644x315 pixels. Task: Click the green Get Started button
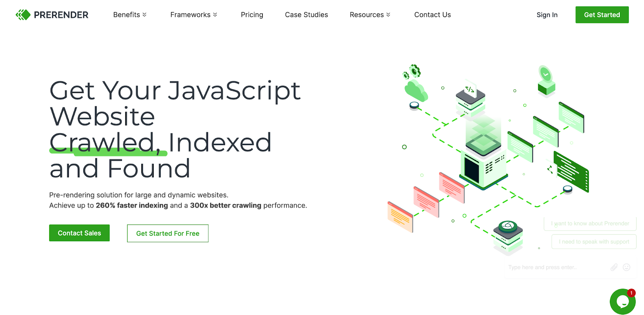[602, 15]
